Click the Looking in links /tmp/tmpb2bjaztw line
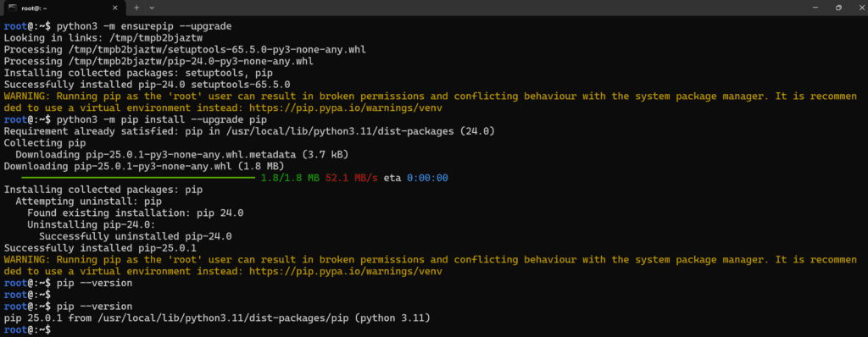 pyautogui.click(x=103, y=38)
